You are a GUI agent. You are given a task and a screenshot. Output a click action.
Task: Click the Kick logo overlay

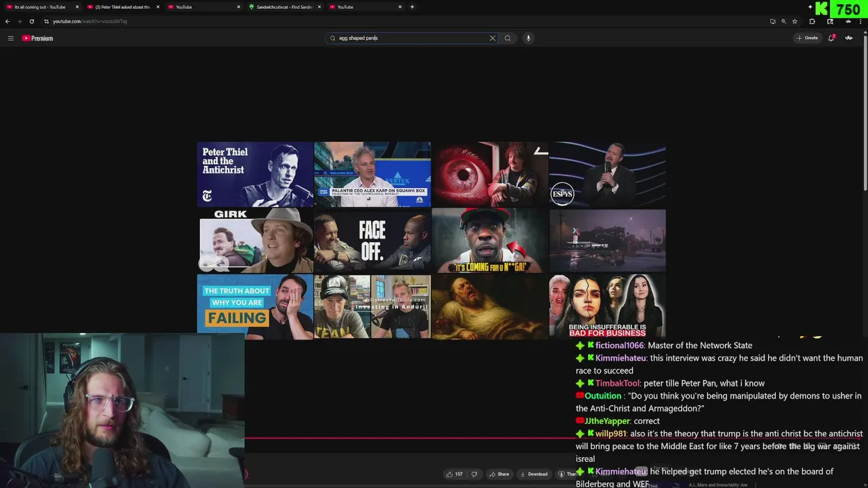click(x=822, y=9)
